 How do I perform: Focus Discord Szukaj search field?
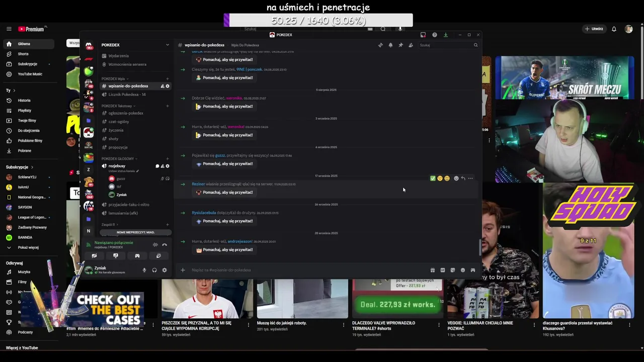(x=448, y=45)
